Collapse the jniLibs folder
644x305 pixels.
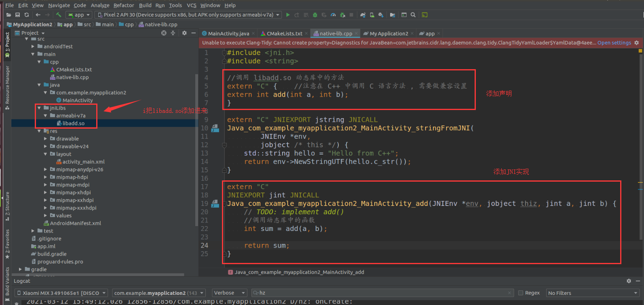(39, 108)
